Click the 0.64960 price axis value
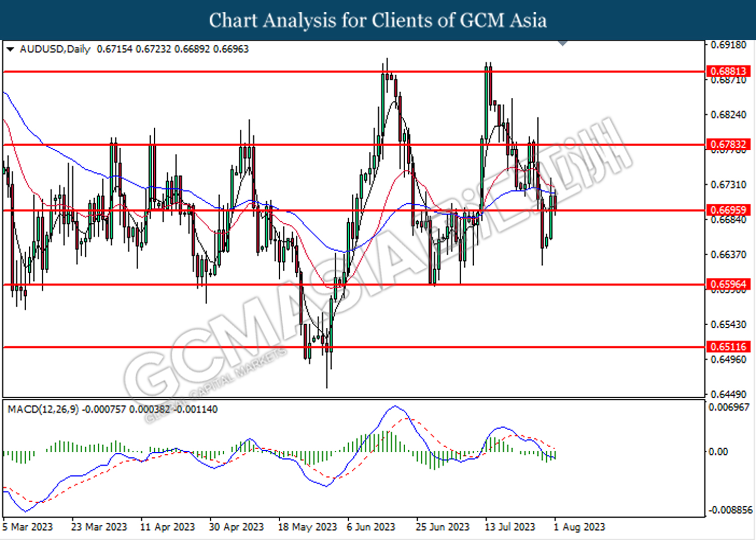The height and width of the screenshot is (540, 756). click(728, 359)
